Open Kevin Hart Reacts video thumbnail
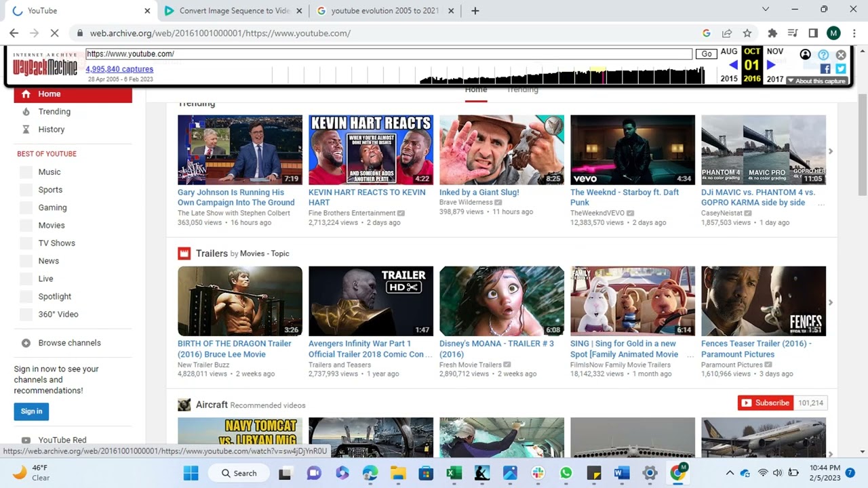The height and width of the screenshot is (488, 868). (x=371, y=150)
